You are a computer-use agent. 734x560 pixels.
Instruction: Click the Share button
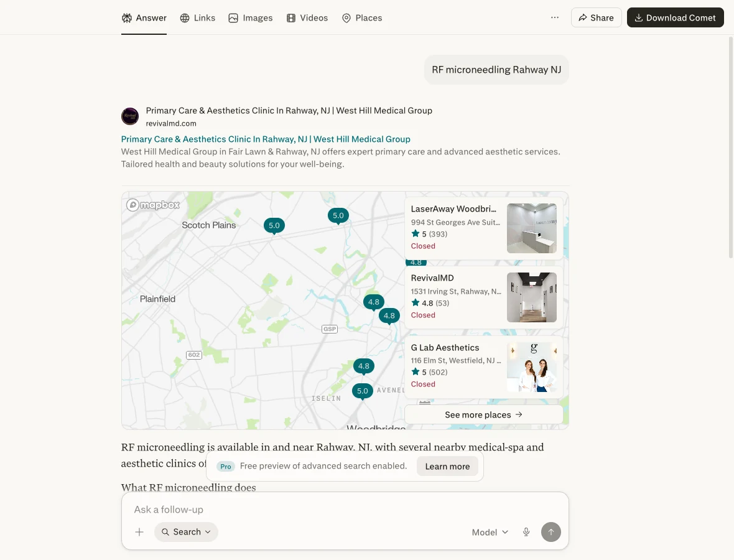[x=596, y=17]
